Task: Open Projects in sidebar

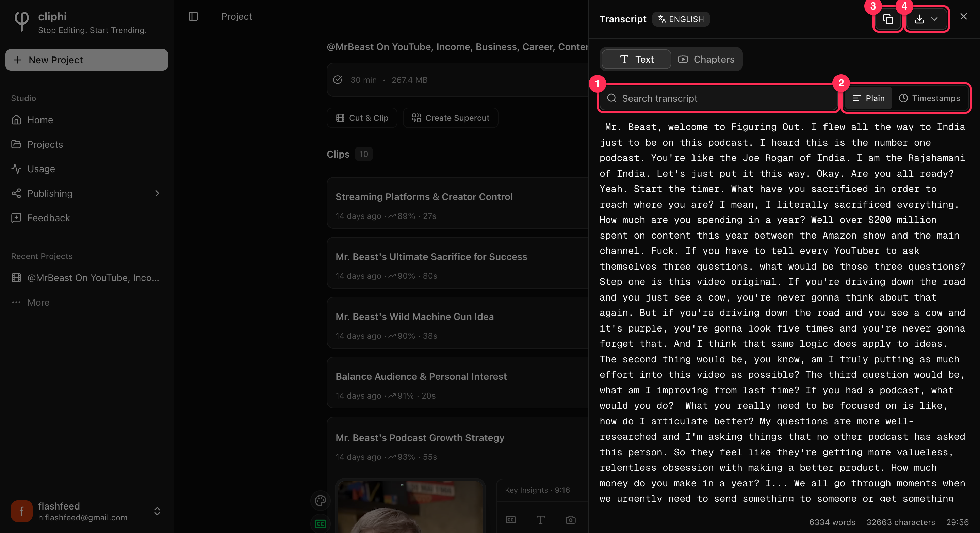Action: click(x=87, y=144)
